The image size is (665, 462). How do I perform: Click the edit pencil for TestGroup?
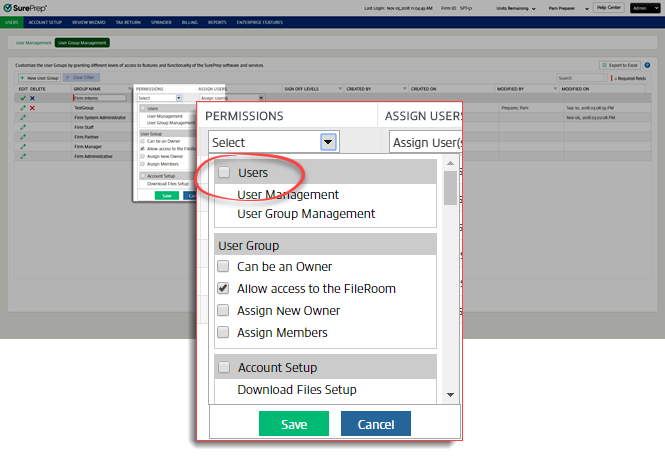(x=23, y=108)
